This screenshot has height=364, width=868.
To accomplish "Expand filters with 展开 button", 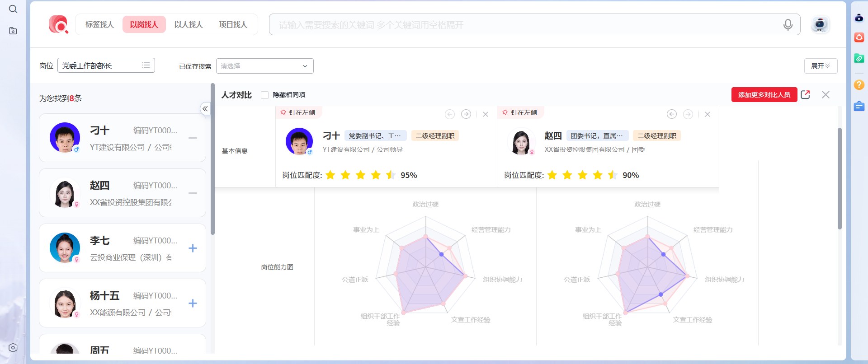I will [821, 66].
